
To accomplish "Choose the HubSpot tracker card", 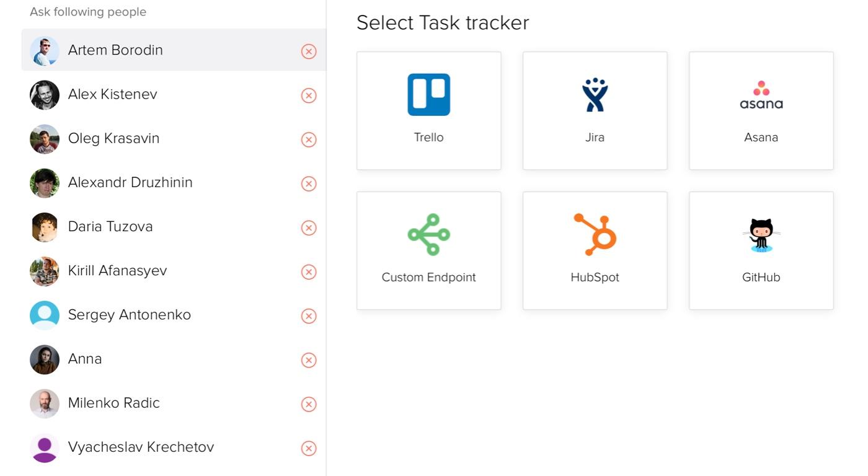I will (595, 250).
